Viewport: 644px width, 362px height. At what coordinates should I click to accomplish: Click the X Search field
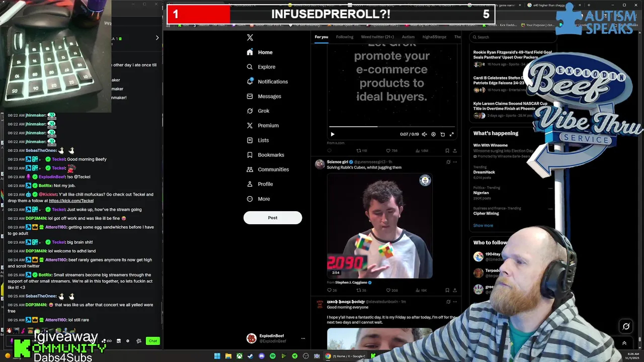pyautogui.click(x=512, y=37)
